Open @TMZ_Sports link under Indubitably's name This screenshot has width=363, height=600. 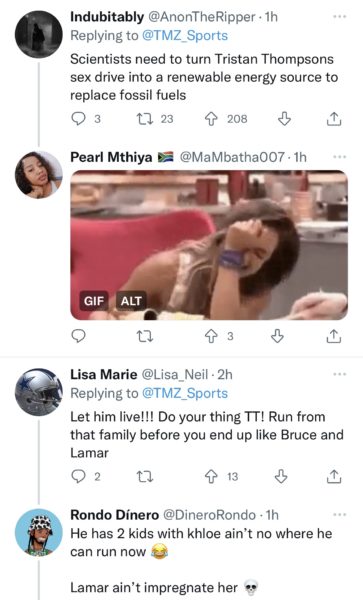[185, 36]
